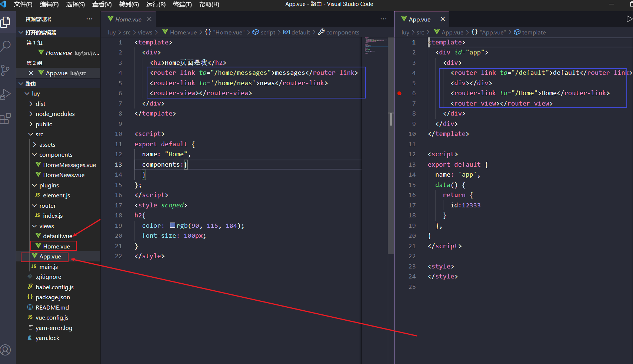Open the 文件(F) menu
The height and width of the screenshot is (364, 633).
[x=23, y=4]
